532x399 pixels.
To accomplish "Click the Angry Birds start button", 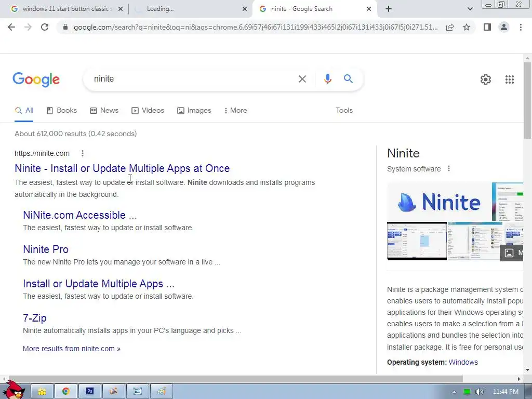I will coord(15,390).
